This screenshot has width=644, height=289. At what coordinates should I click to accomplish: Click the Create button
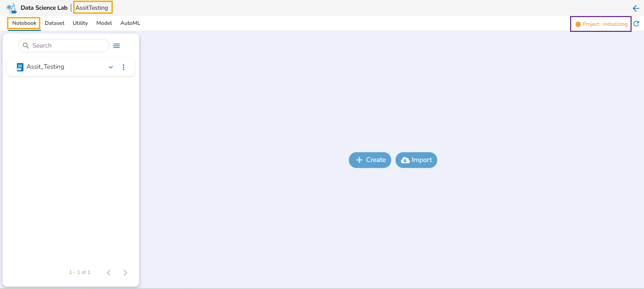point(370,160)
